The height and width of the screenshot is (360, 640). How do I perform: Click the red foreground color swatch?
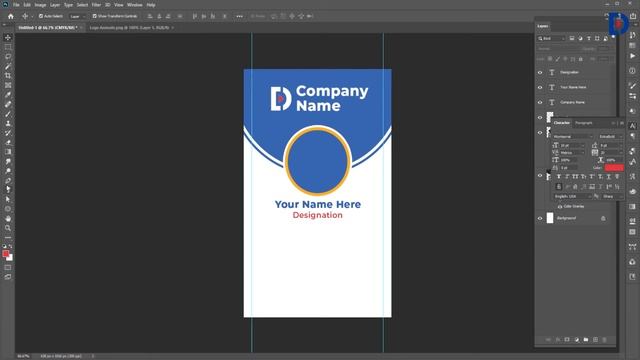[x=5, y=254]
